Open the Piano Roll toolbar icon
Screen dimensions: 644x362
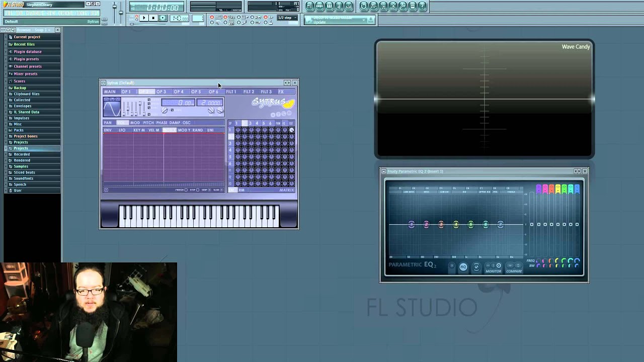pyautogui.click(x=329, y=6)
